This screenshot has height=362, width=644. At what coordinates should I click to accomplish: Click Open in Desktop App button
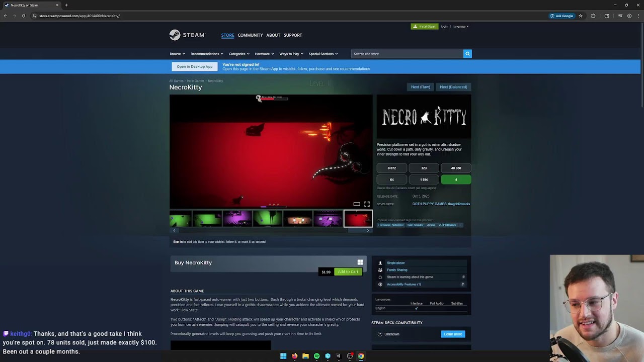[x=195, y=66]
